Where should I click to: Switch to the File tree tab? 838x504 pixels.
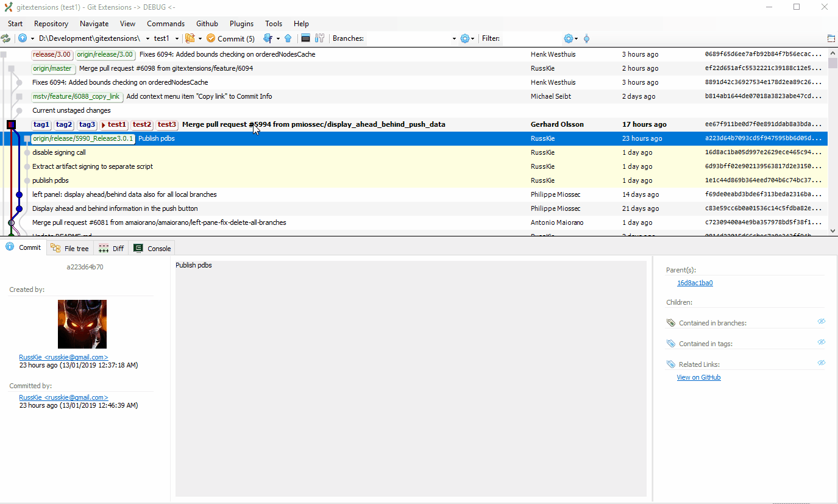click(x=69, y=248)
